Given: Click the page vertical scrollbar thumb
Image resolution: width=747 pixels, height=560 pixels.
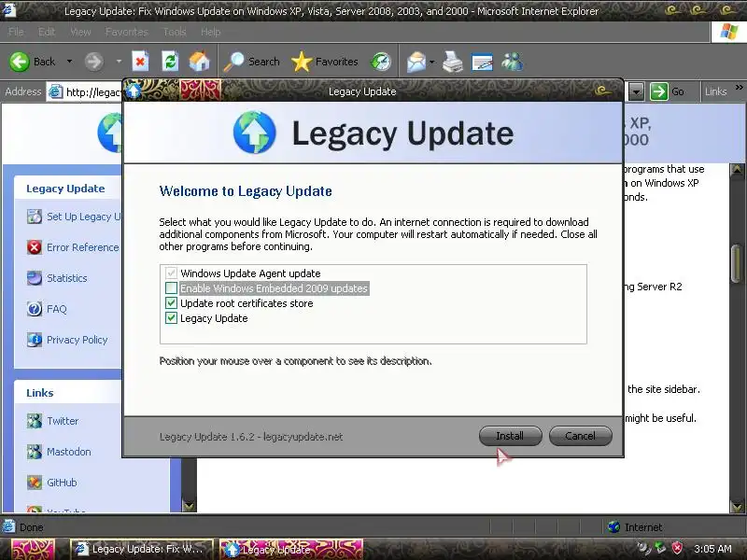Looking at the screenshot, I should (x=737, y=264).
